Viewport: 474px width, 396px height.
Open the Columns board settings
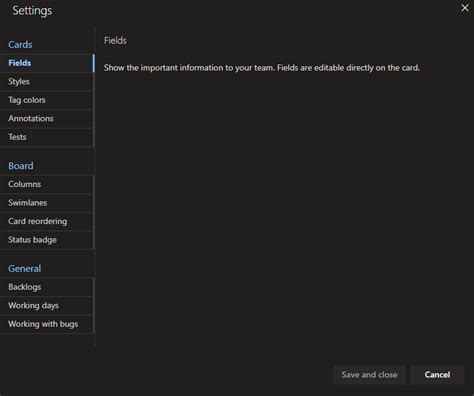tap(47, 184)
